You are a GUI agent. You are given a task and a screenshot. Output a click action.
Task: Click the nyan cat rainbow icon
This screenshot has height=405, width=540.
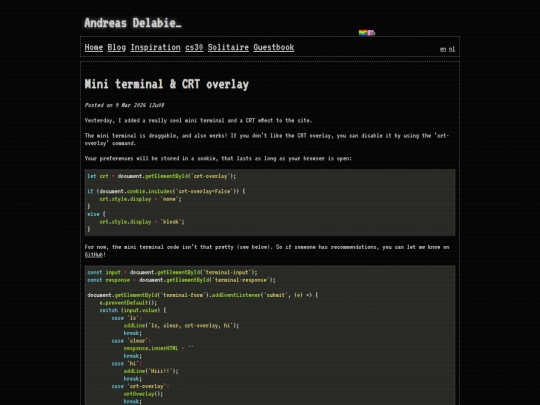[367, 33]
